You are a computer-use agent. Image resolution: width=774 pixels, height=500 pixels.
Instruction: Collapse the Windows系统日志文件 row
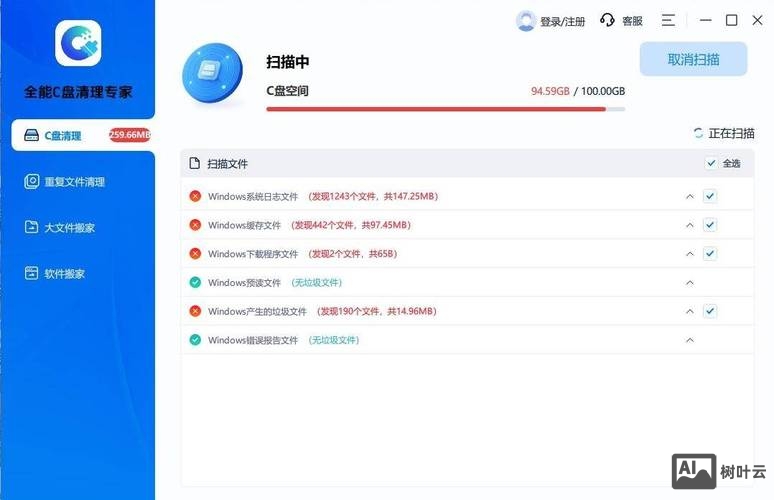[690, 196]
